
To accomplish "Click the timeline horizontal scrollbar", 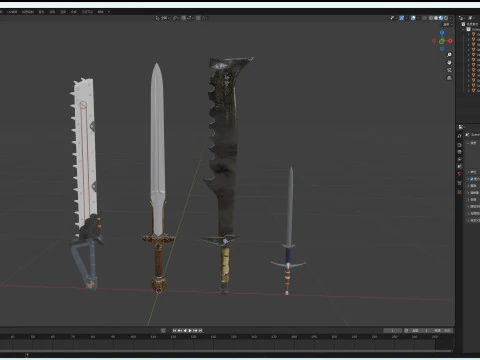I will coord(227,350).
